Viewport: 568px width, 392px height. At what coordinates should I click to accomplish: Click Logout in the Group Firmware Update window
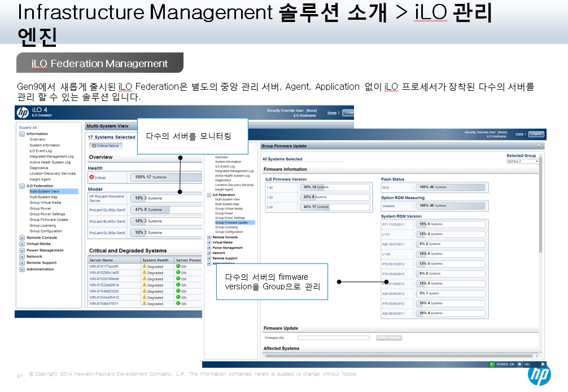(x=536, y=134)
